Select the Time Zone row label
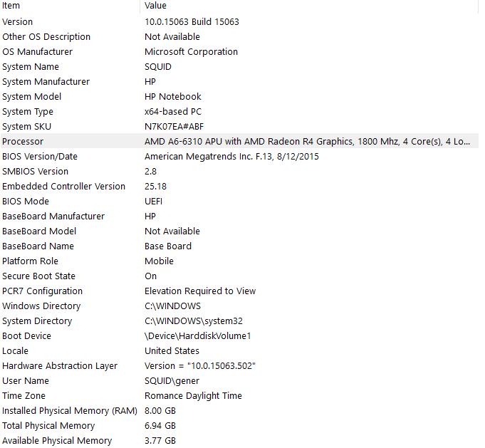 [24, 396]
